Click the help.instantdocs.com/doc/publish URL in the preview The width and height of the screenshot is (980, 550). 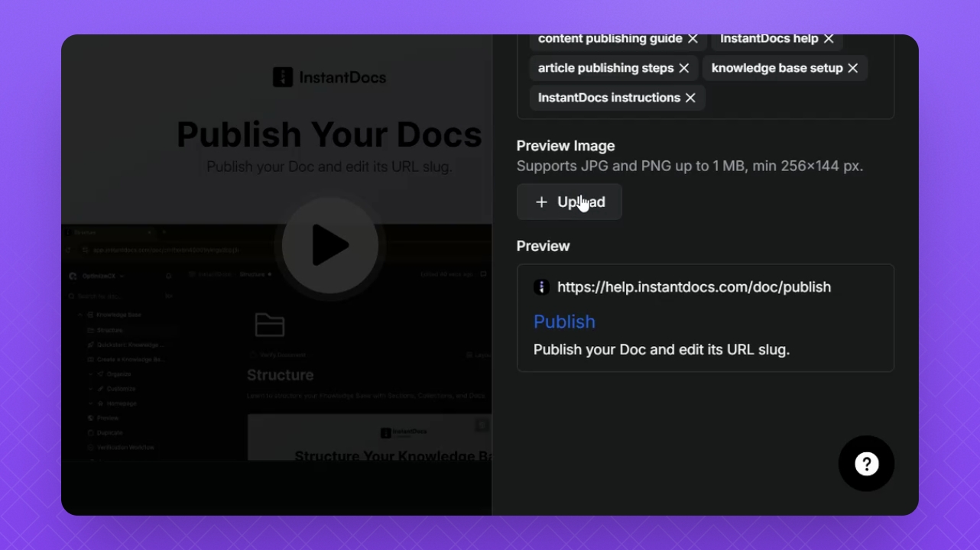click(694, 287)
